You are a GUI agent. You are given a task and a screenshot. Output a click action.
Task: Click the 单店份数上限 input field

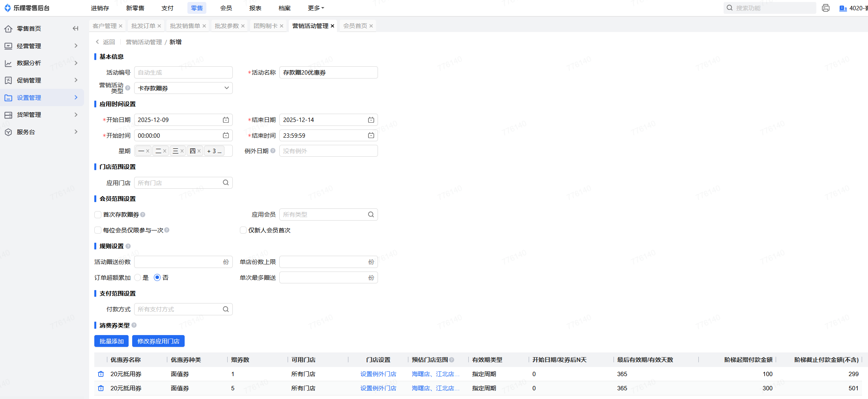[329, 262]
